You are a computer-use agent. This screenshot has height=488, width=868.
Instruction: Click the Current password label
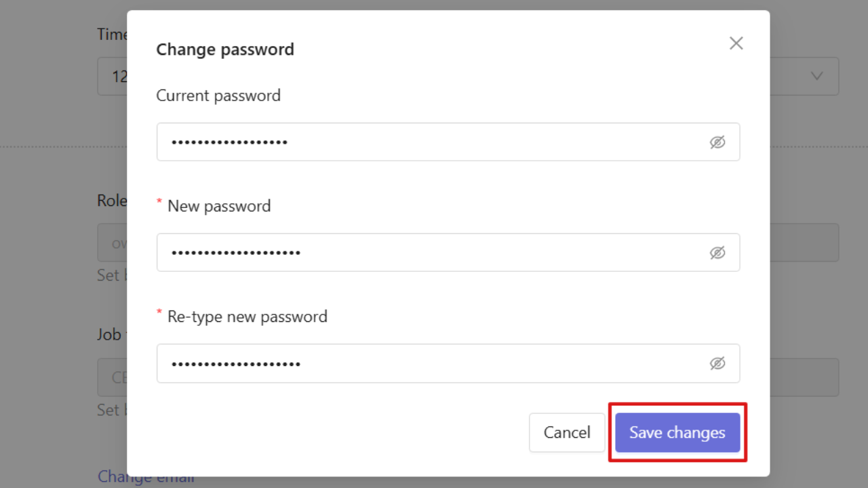[218, 96]
